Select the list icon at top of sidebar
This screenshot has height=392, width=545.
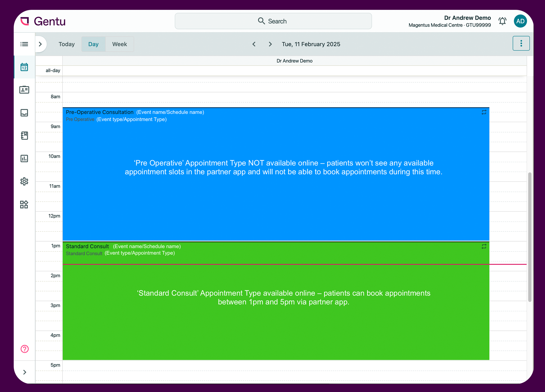tap(24, 44)
